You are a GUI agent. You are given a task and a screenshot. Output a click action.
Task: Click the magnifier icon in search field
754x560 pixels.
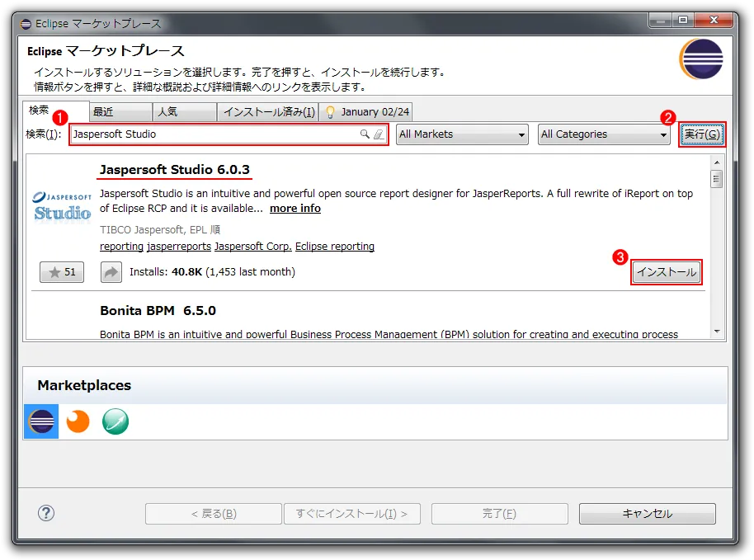(365, 134)
